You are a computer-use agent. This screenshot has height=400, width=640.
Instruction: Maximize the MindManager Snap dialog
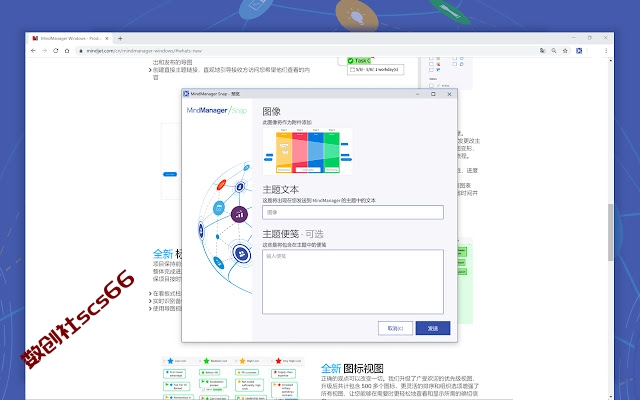point(433,94)
